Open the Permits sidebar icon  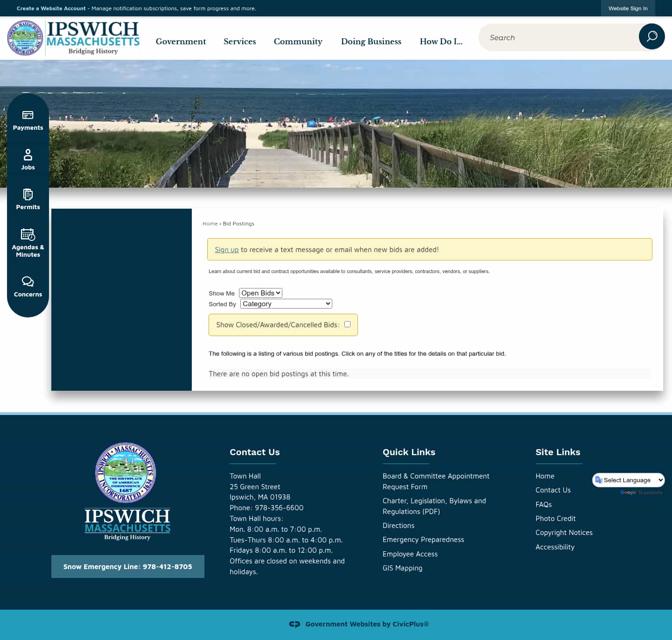tap(28, 195)
